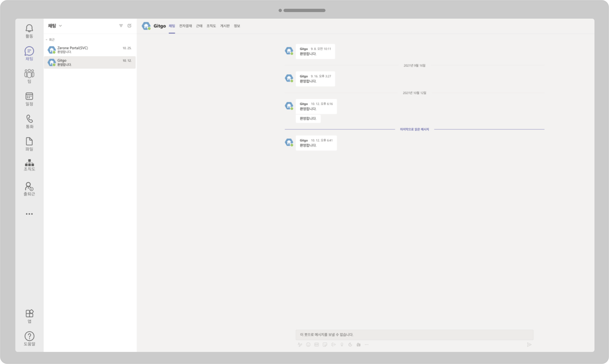Open the 일정 calendar icon
This screenshot has height=364, width=609.
click(x=29, y=99)
